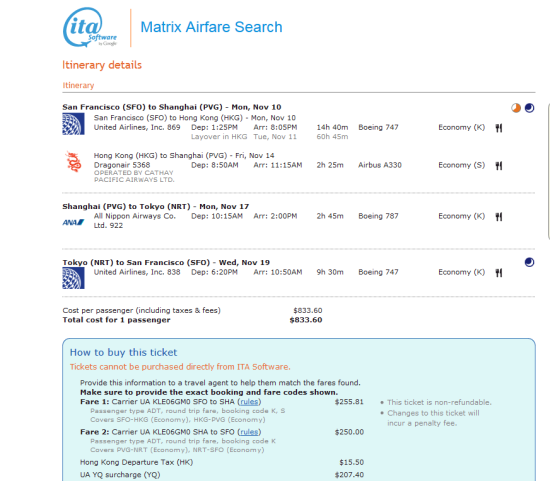Click the Matrix Airfare Search title
550x481 pixels.
(211, 27)
